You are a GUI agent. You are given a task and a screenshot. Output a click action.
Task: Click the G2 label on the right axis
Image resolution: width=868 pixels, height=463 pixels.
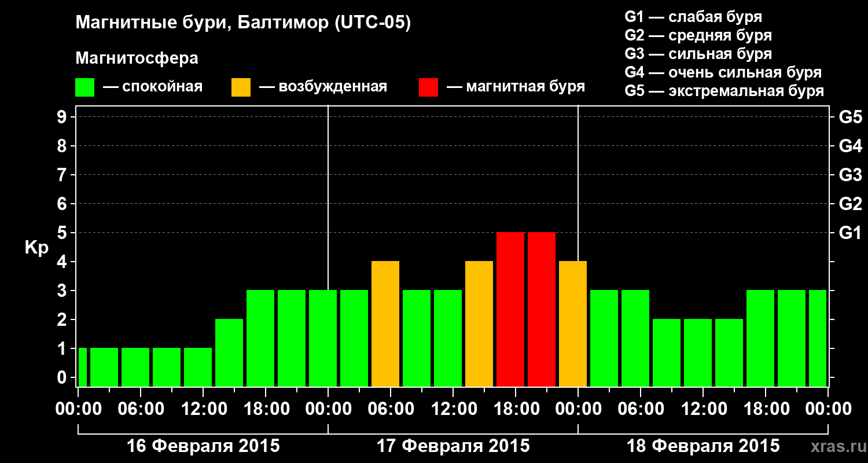[x=850, y=204]
